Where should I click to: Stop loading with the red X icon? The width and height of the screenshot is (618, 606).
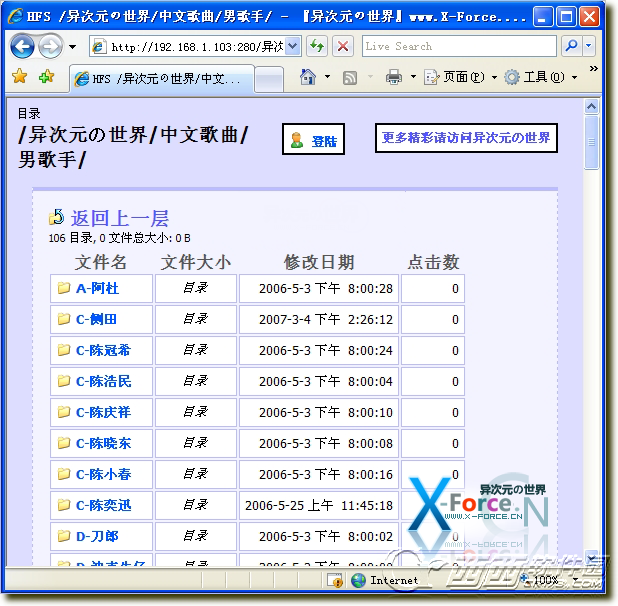pos(343,47)
